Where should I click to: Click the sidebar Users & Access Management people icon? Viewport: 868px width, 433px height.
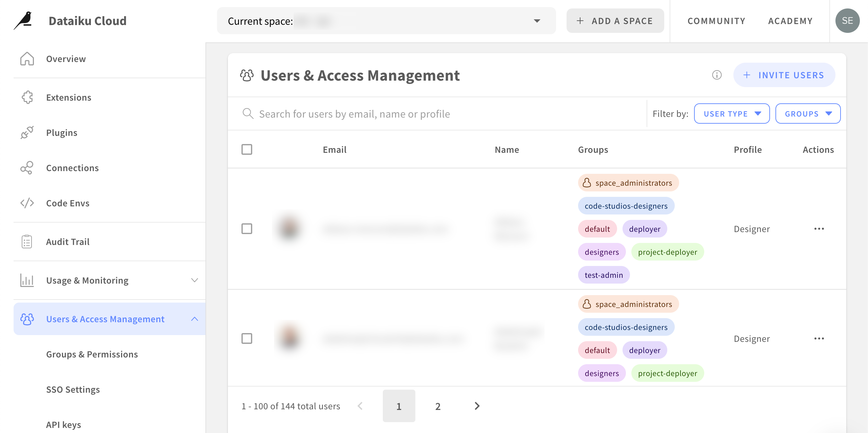click(27, 319)
